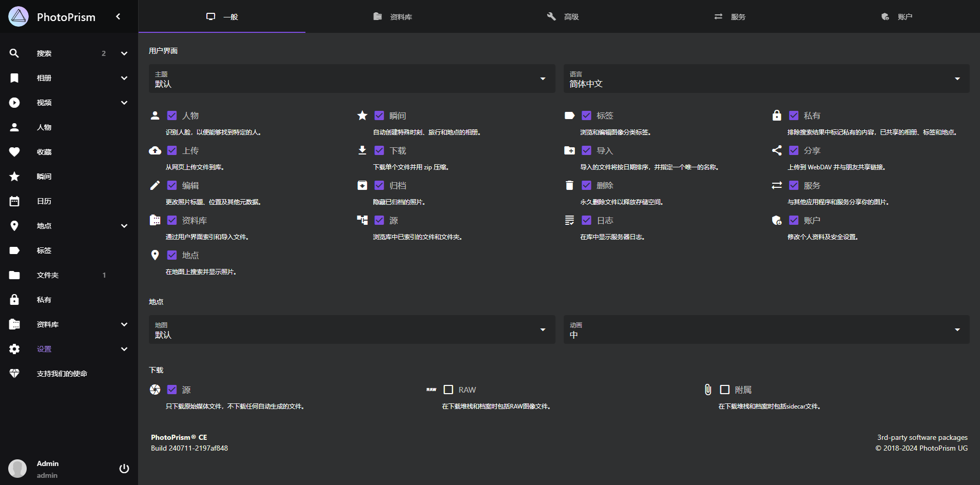Image resolution: width=980 pixels, height=485 pixels.
Task: Switch to the 高级 settings tab
Action: click(x=563, y=16)
